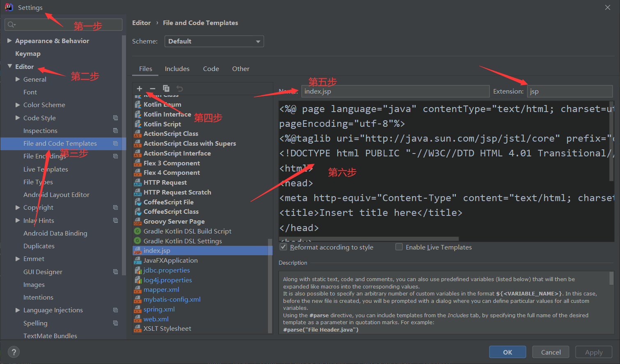Expand the Appearance & Behavior section
Screen dimensions: 620x364
[10, 41]
